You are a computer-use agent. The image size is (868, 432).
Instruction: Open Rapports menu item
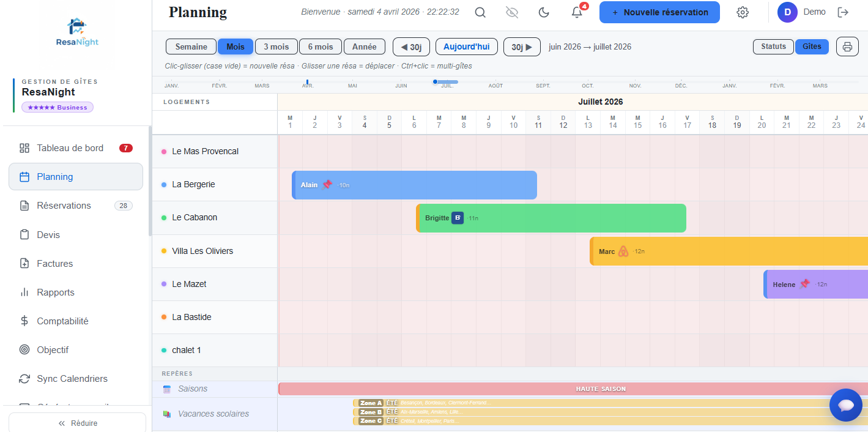(x=76, y=292)
